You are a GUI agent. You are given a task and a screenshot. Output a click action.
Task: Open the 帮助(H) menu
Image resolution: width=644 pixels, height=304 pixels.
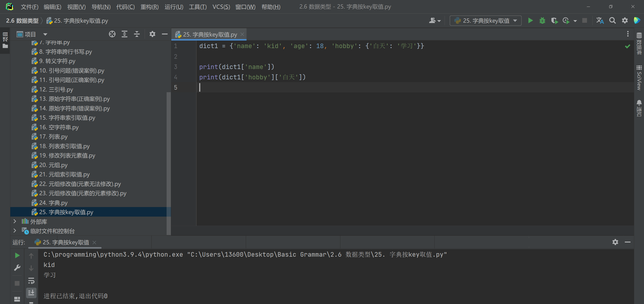271,7
